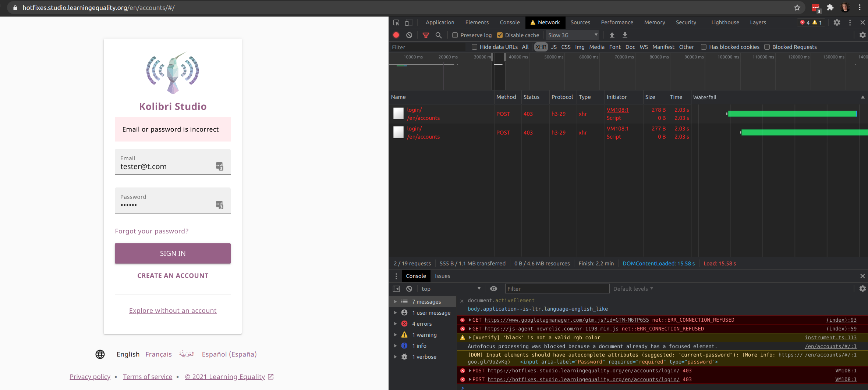
Task: Click password manager icon in Email field
Action: pos(220,167)
